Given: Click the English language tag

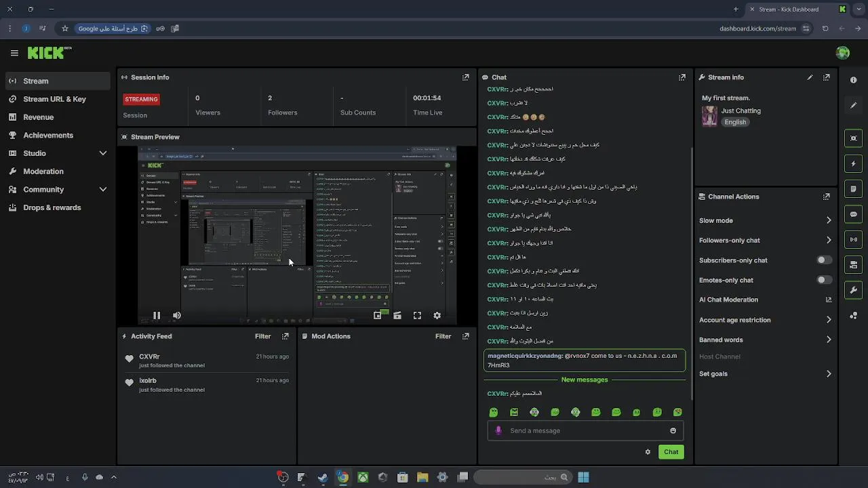Looking at the screenshot, I should coord(735,122).
